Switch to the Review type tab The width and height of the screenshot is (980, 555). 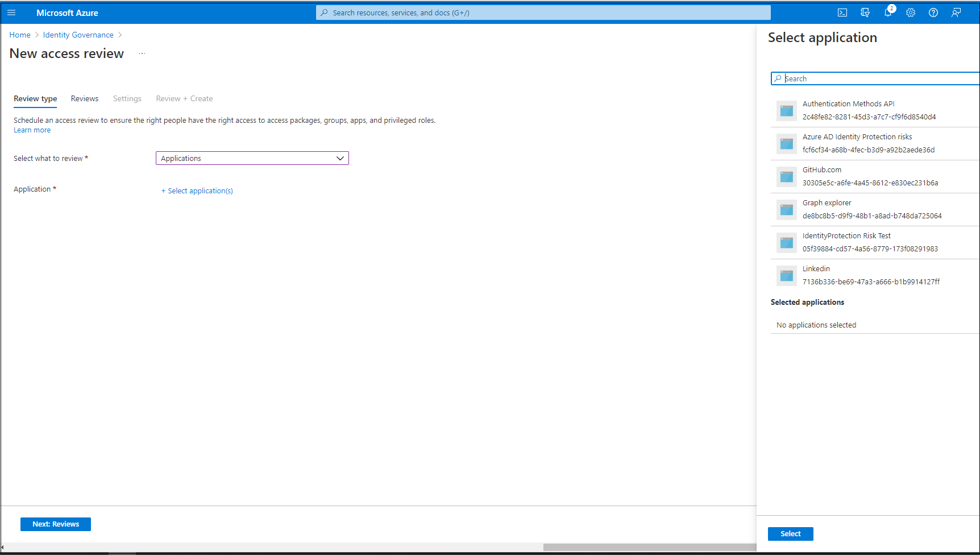35,98
